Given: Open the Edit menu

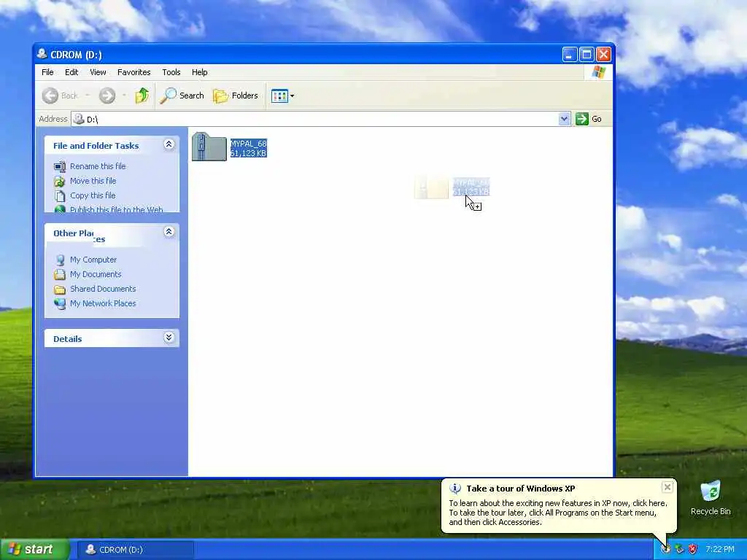Looking at the screenshot, I should [71, 72].
